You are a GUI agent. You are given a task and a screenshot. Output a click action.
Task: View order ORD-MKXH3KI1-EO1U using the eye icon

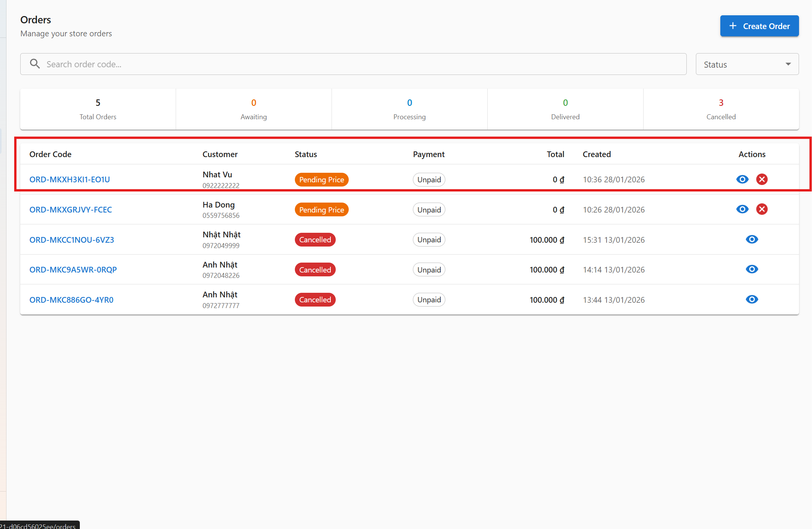[x=742, y=179]
